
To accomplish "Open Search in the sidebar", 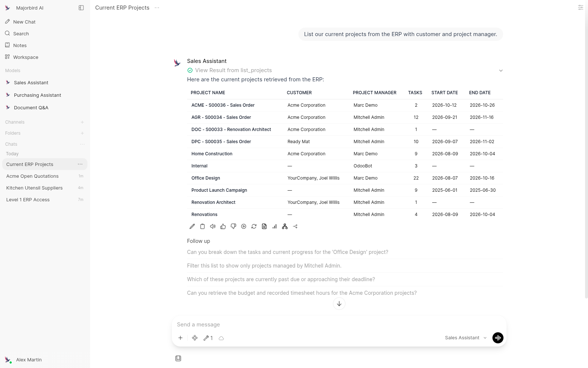I will 45,33.
